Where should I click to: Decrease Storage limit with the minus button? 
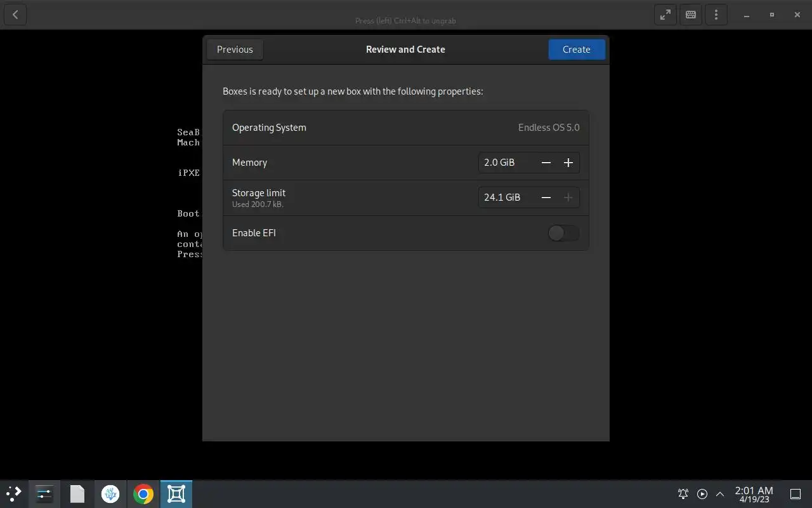click(546, 197)
